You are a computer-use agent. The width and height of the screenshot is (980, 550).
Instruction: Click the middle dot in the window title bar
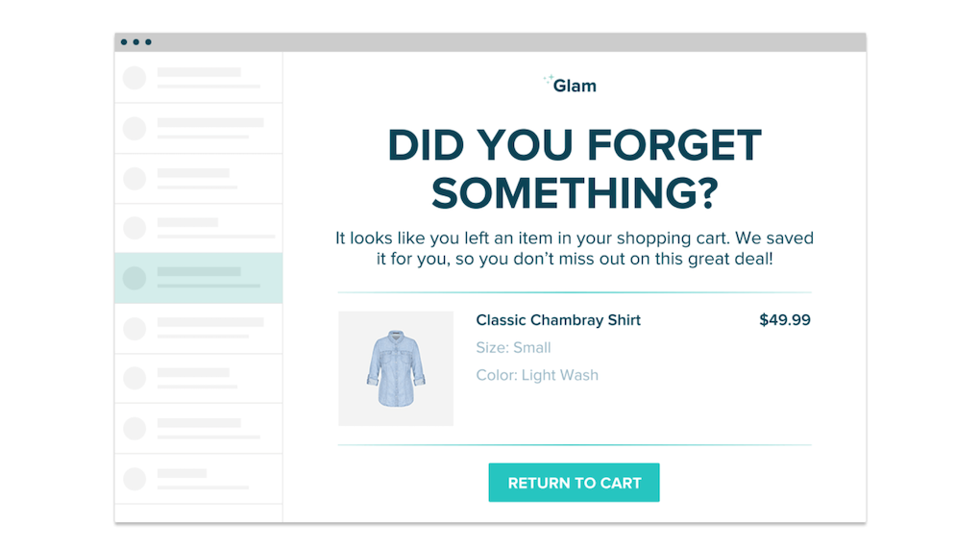[x=135, y=42]
